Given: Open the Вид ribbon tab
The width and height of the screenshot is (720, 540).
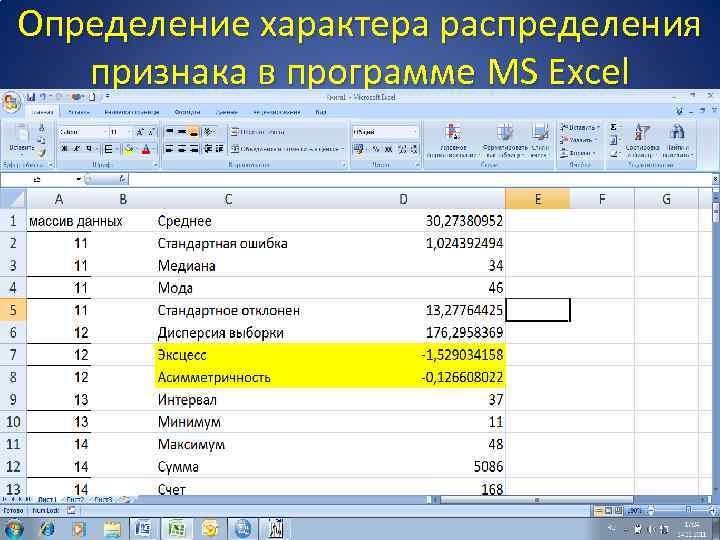Looking at the screenshot, I should [321, 112].
